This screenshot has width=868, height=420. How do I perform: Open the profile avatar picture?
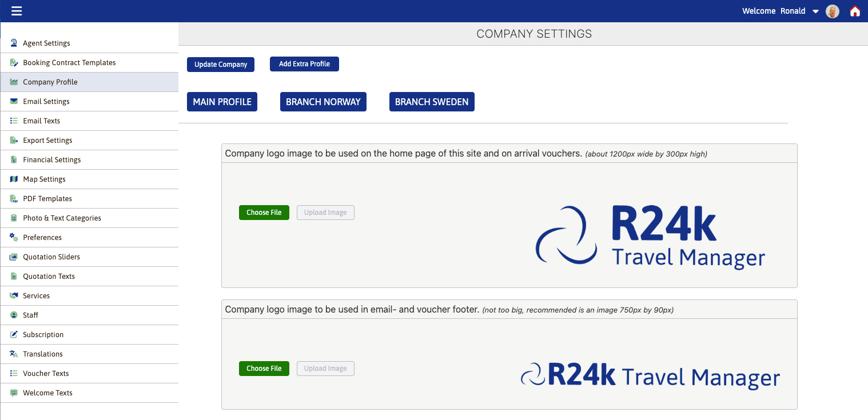click(x=832, y=11)
